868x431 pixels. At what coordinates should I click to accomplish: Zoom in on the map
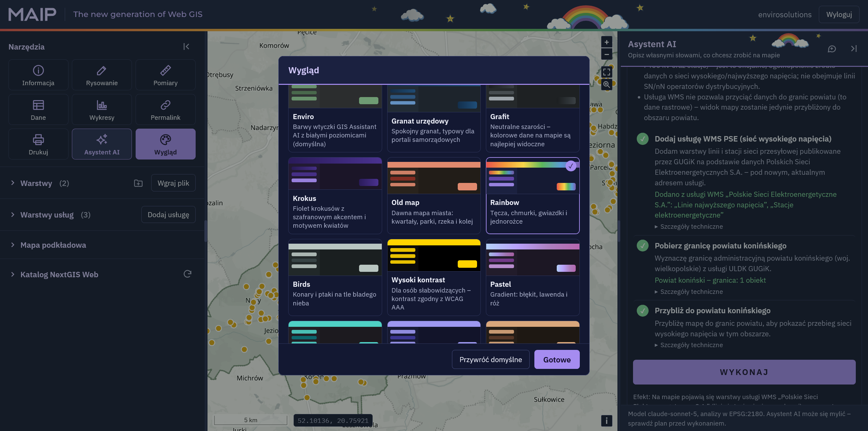pyautogui.click(x=607, y=42)
